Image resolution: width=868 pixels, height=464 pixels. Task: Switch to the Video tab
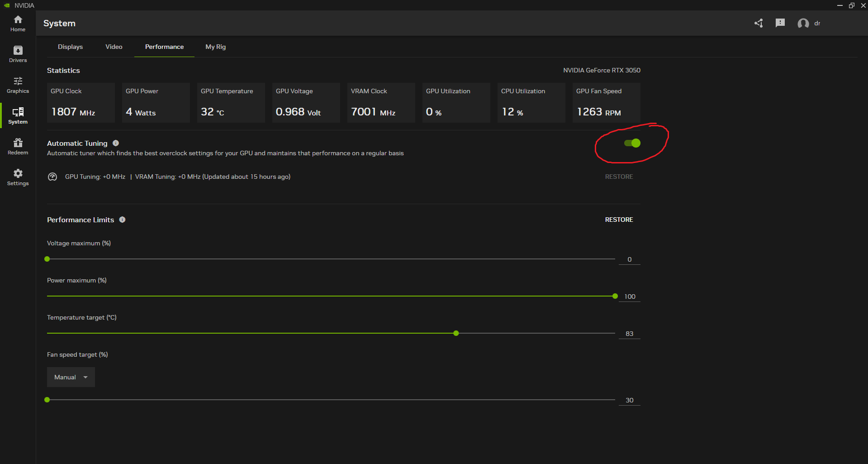click(x=114, y=47)
